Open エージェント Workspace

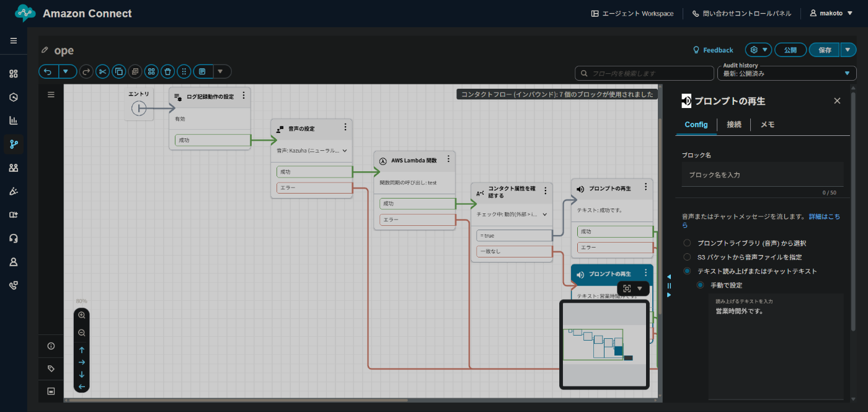tap(632, 14)
